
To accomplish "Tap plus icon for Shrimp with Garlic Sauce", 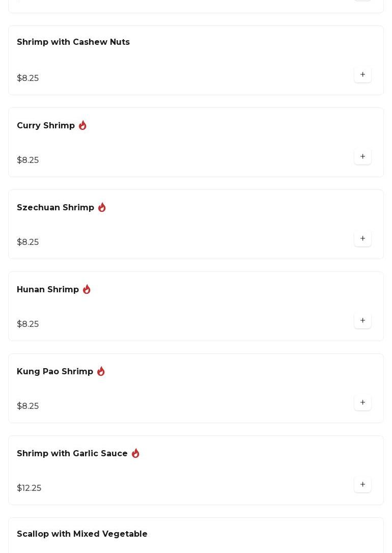I will [x=362, y=485].
